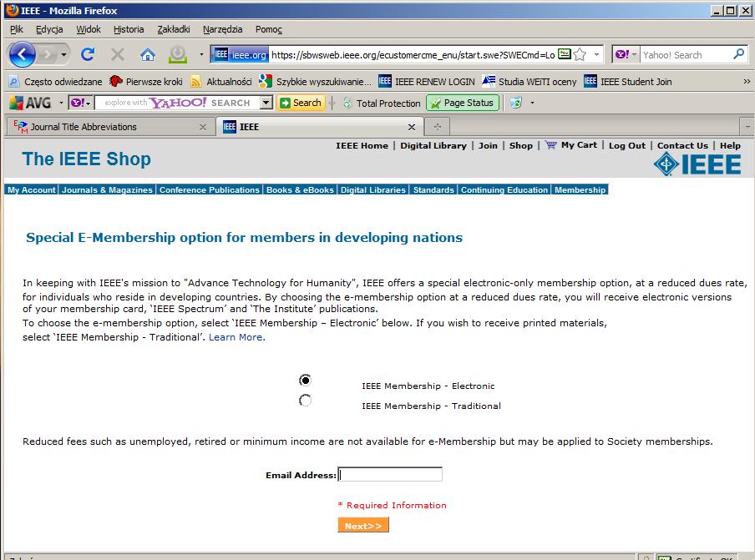
Task: Expand the AVG globe icon dropdown arrow
Action: (x=532, y=103)
